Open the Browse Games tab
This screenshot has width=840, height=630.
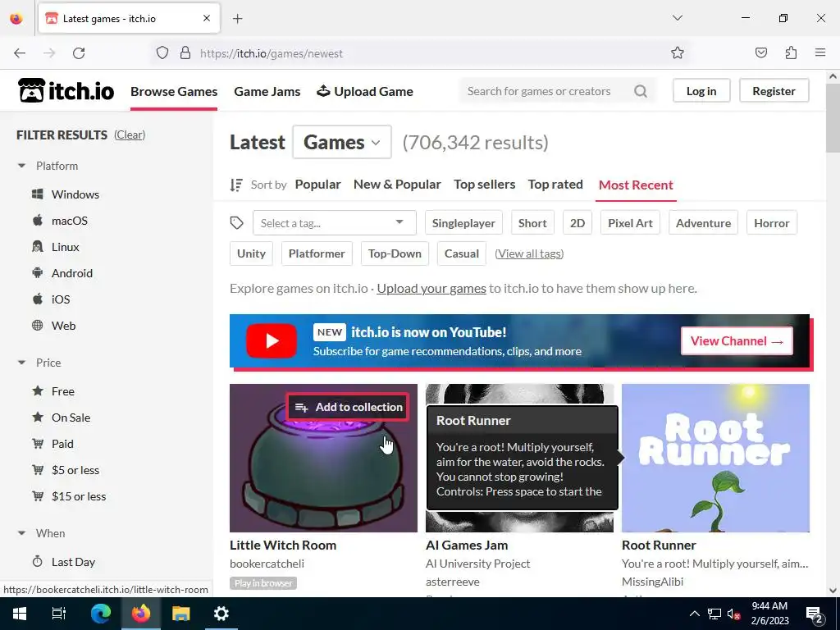coord(174,92)
